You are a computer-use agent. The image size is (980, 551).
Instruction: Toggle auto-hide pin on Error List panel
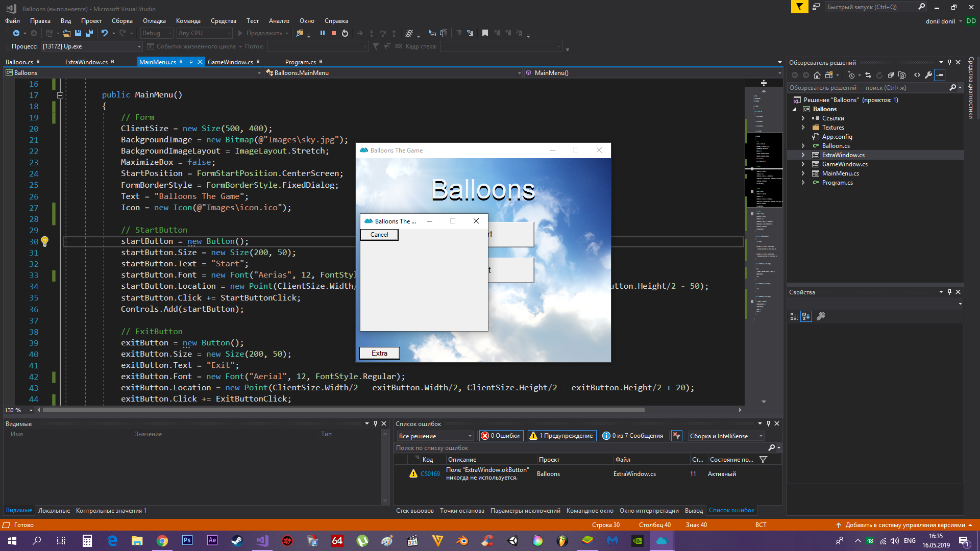pos(768,423)
